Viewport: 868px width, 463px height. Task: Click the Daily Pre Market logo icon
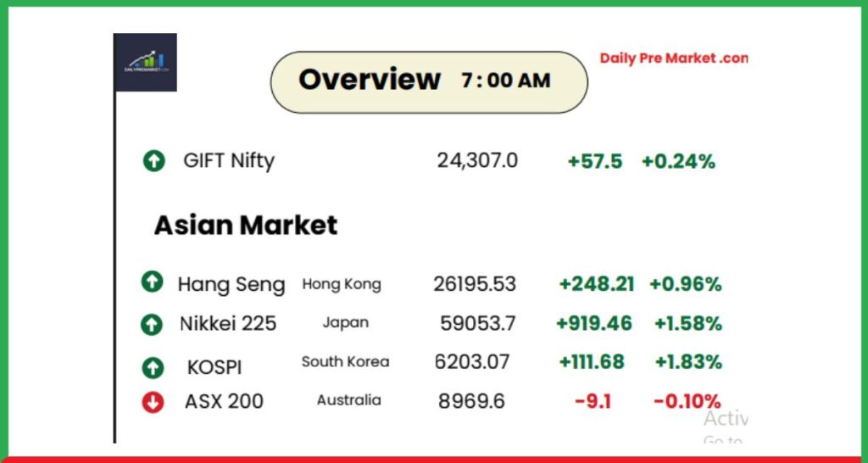[145, 62]
